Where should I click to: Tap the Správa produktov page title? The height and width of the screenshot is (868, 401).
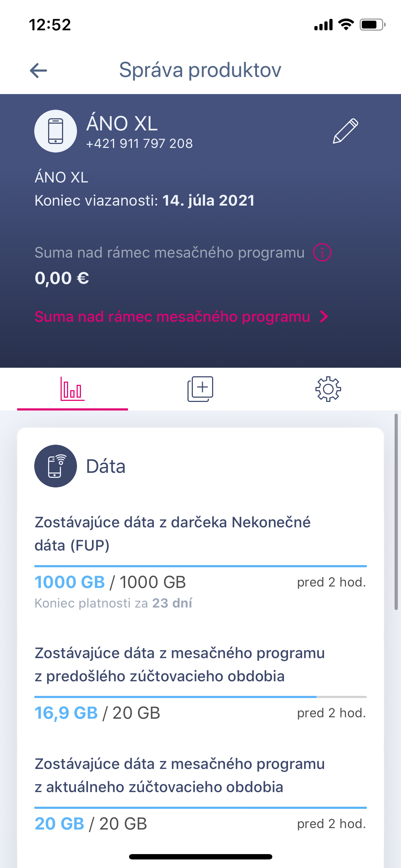pos(200,70)
